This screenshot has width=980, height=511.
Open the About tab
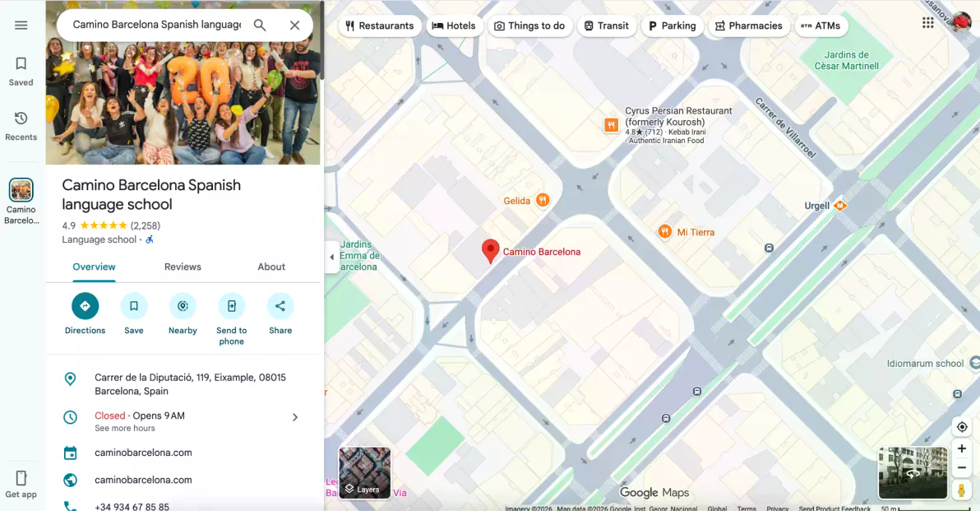pyautogui.click(x=271, y=267)
